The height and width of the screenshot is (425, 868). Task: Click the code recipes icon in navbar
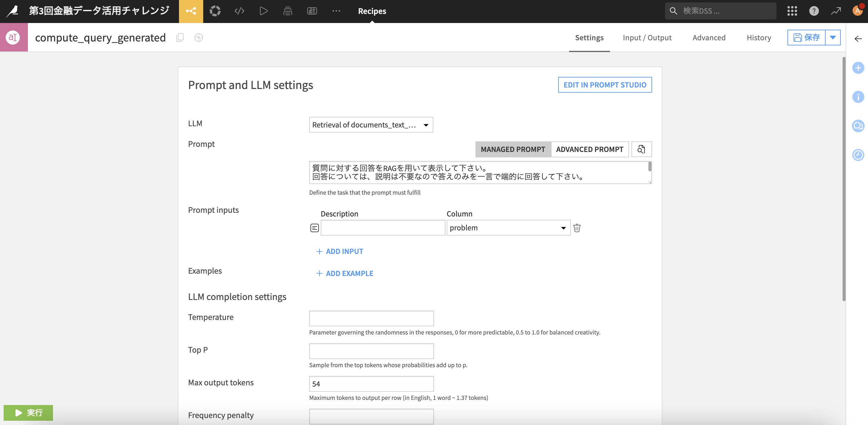click(239, 11)
